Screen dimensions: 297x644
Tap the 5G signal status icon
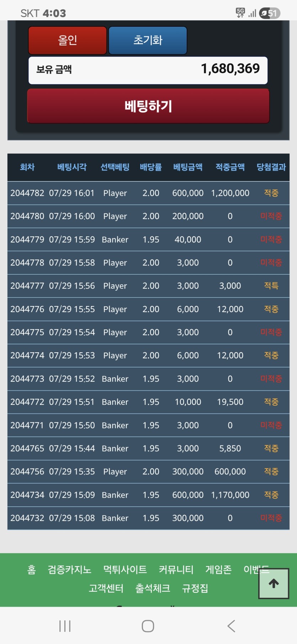click(240, 13)
